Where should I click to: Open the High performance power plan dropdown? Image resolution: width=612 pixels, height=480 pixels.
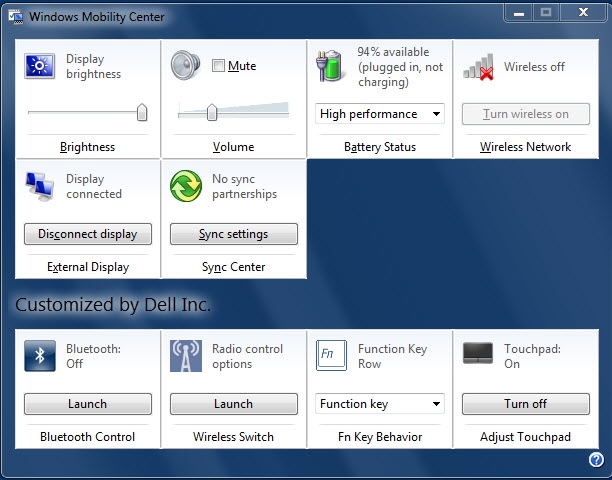point(380,114)
